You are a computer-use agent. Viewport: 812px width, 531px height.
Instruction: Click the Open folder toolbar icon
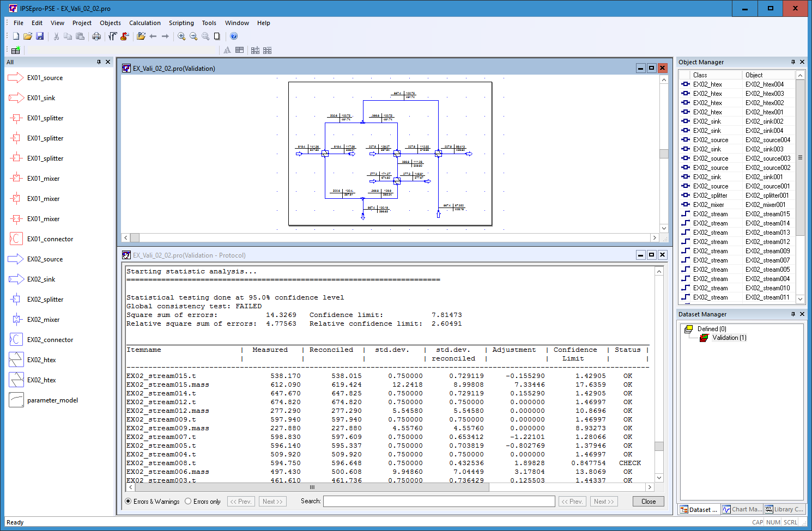tap(27, 36)
